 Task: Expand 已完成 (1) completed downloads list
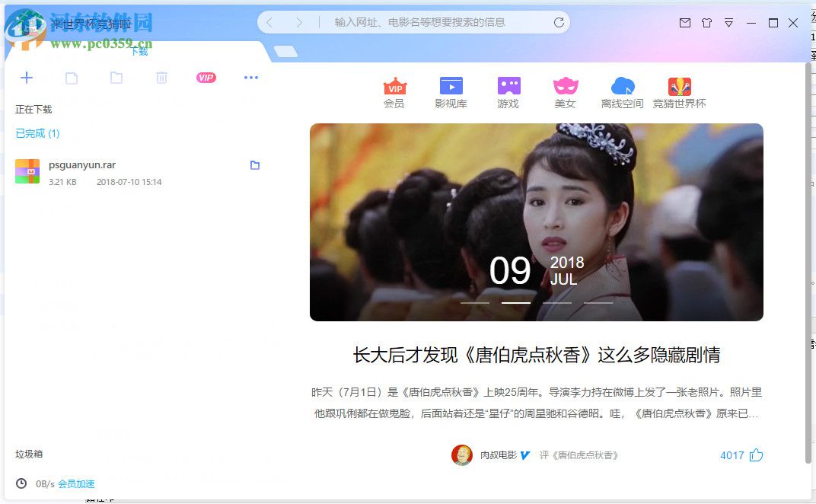[x=37, y=132]
